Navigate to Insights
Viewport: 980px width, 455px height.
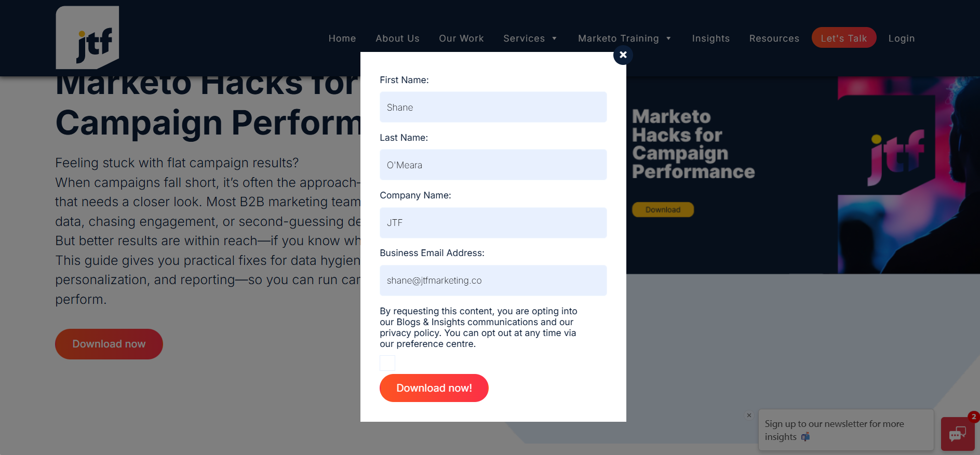710,38
